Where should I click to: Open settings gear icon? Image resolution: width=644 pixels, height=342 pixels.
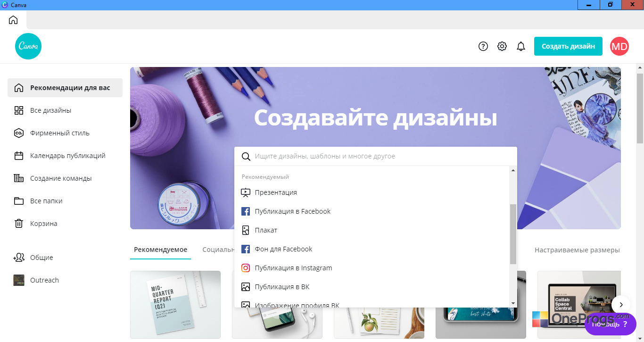point(502,46)
